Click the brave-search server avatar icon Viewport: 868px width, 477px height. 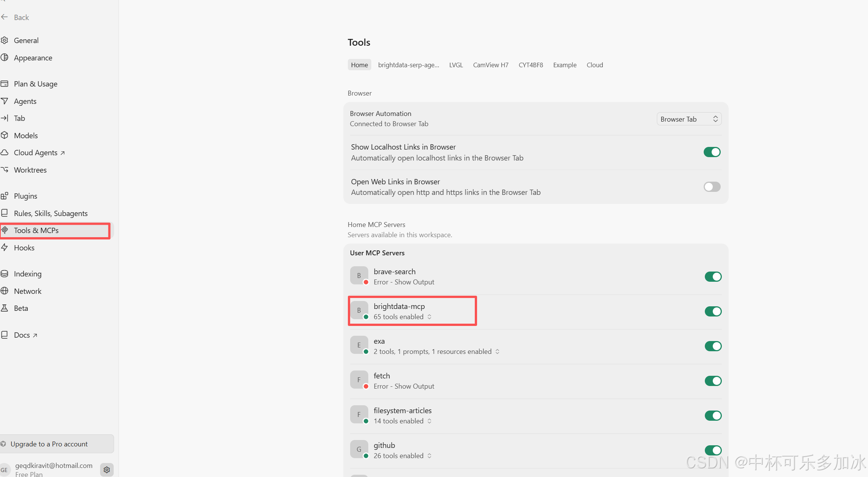[359, 276]
